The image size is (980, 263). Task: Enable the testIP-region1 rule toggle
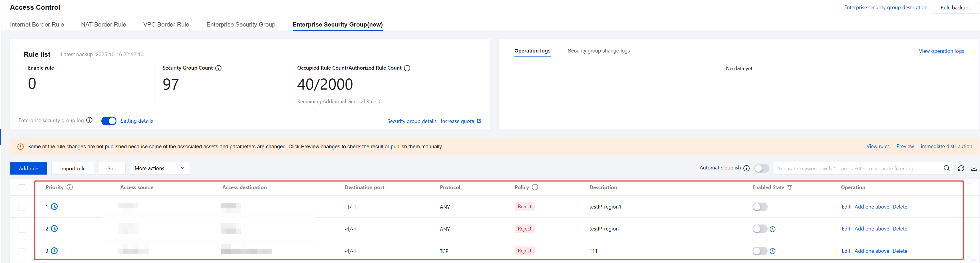pyautogui.click(x=760, y=207)
